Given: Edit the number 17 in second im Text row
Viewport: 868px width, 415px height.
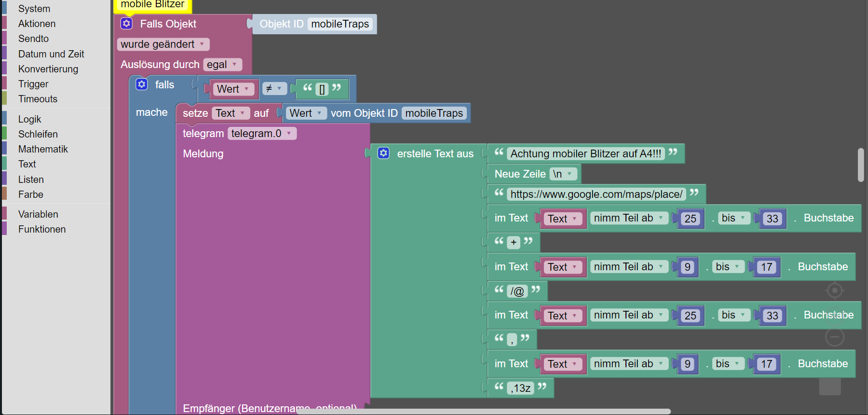Looking at the screenshot, I should pyautogui.click(x=767, y=267).
